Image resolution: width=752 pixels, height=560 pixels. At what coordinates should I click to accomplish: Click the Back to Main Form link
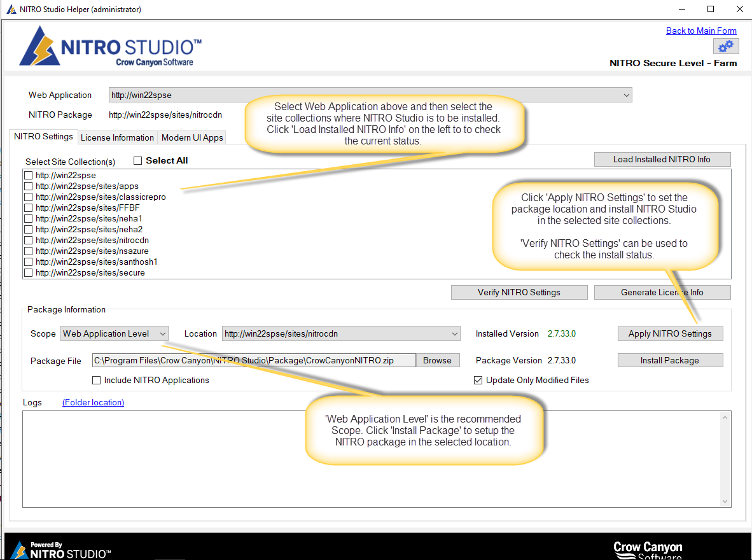(701, 31)
